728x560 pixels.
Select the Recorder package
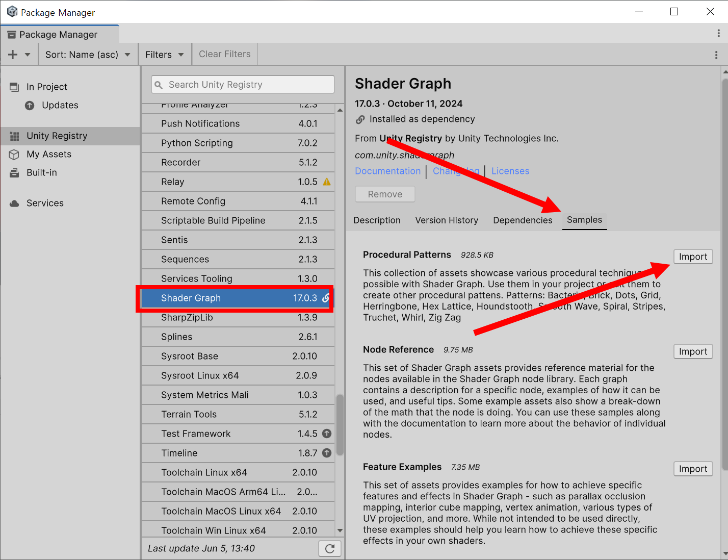[x=238, y=162]
